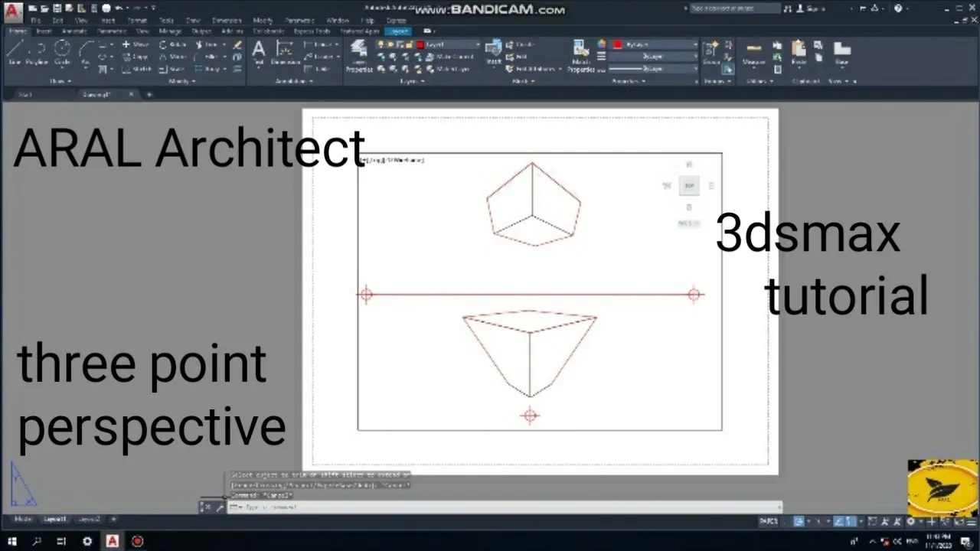Activate the Scale command
This screenshot has height=551, width=980.
click(172, 69)
